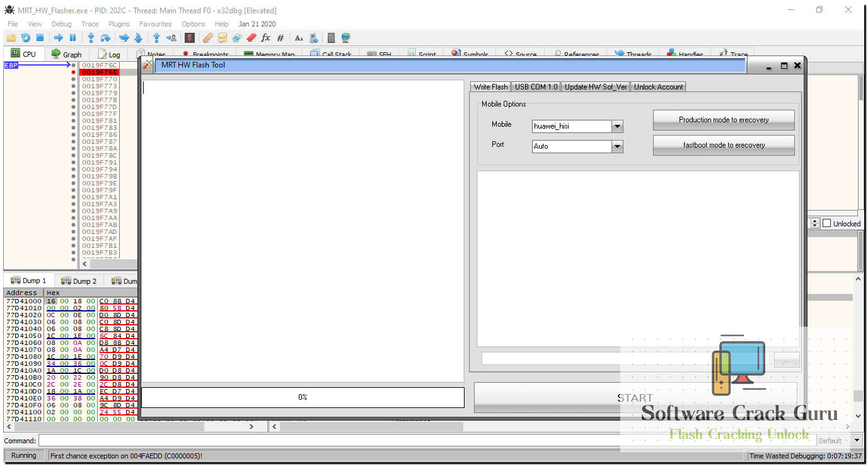Open the Patches bandage icon

click(x=207, y=38)
